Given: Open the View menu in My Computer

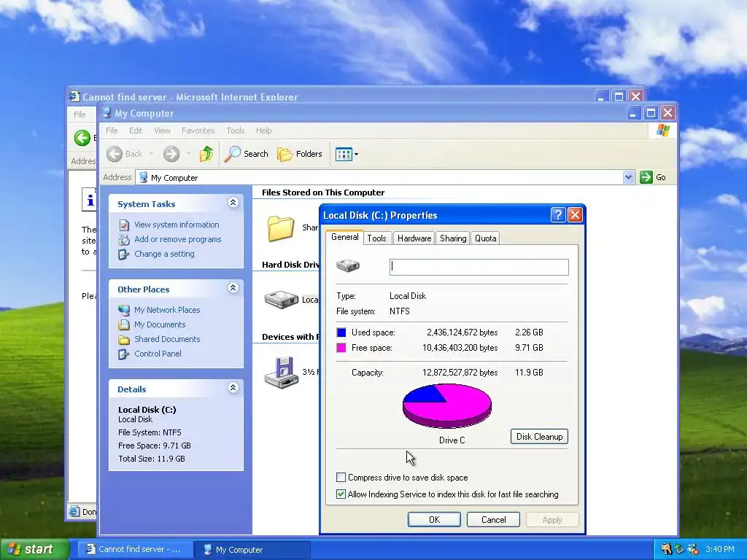Looking at the screenshot, I should click(x=162, y=131).
